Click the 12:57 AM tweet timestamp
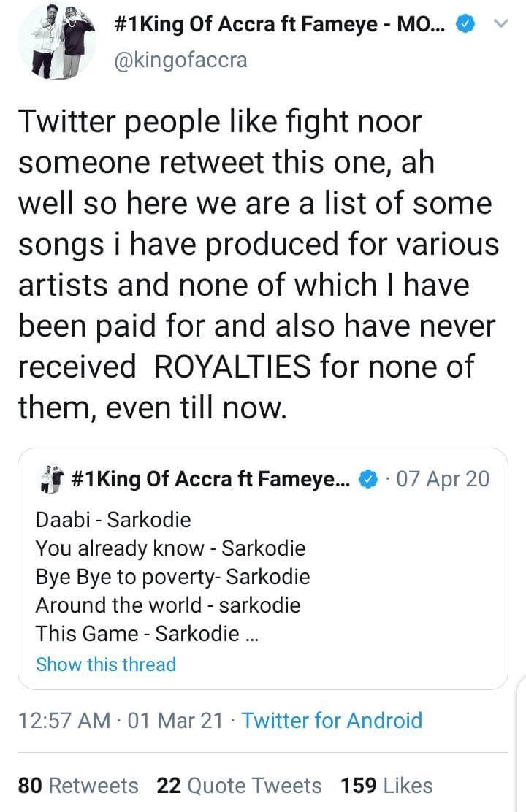 click(64, 721)
